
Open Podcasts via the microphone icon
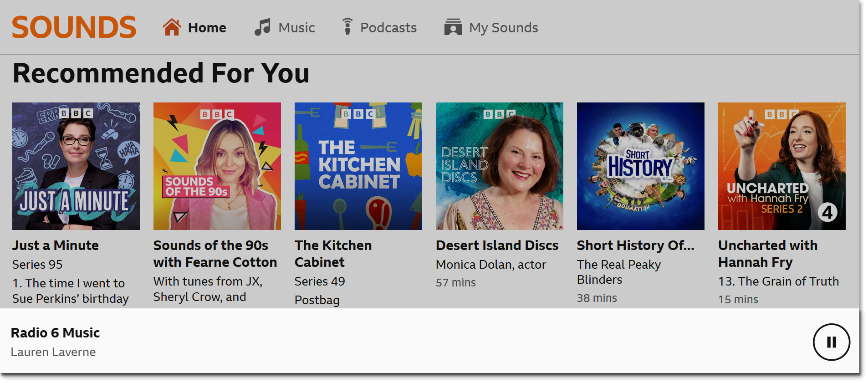[347, 27]
